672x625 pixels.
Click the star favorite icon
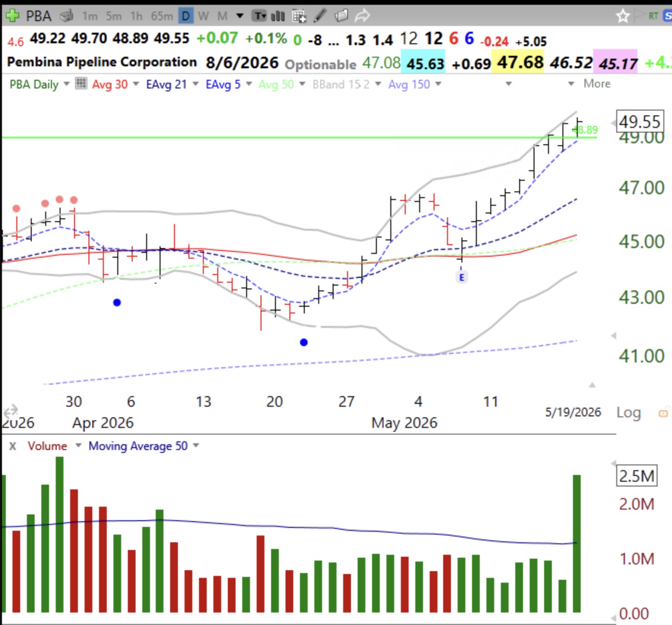[622, 16]
